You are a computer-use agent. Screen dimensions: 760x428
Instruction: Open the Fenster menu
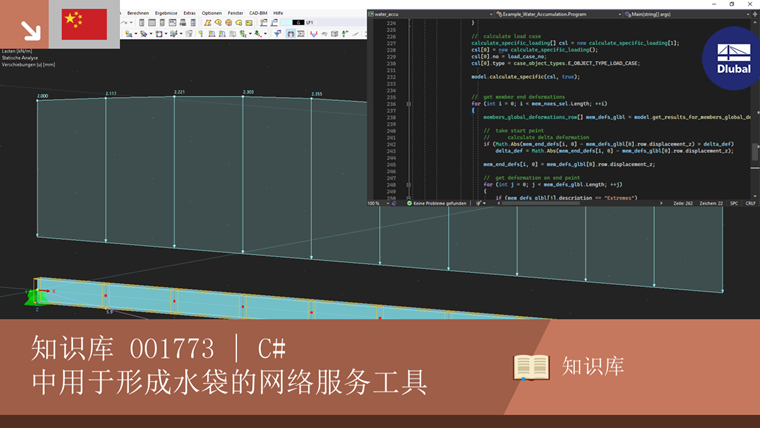pyautogui.click(x=236, y=13)
